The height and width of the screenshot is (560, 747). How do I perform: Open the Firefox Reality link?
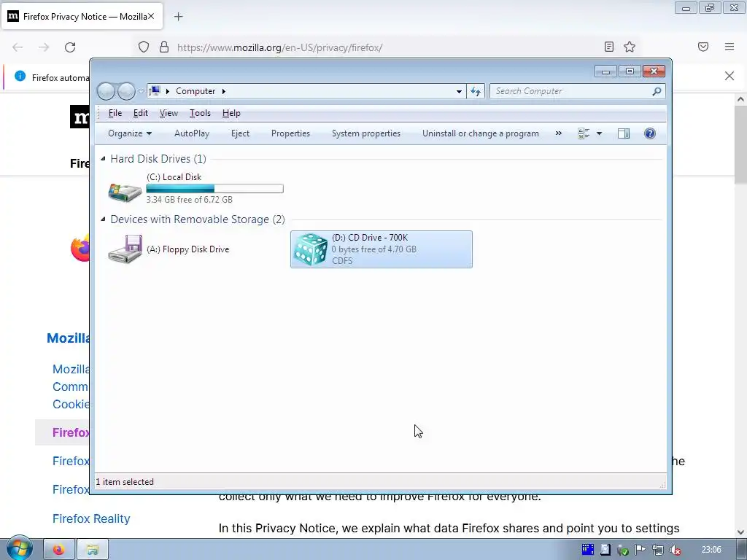pyautogui.click(x=91, y=518)
